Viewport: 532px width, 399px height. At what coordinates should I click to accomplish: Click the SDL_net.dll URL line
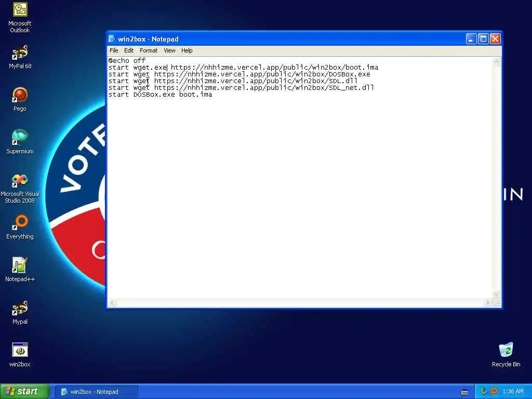tap(241, 87)
